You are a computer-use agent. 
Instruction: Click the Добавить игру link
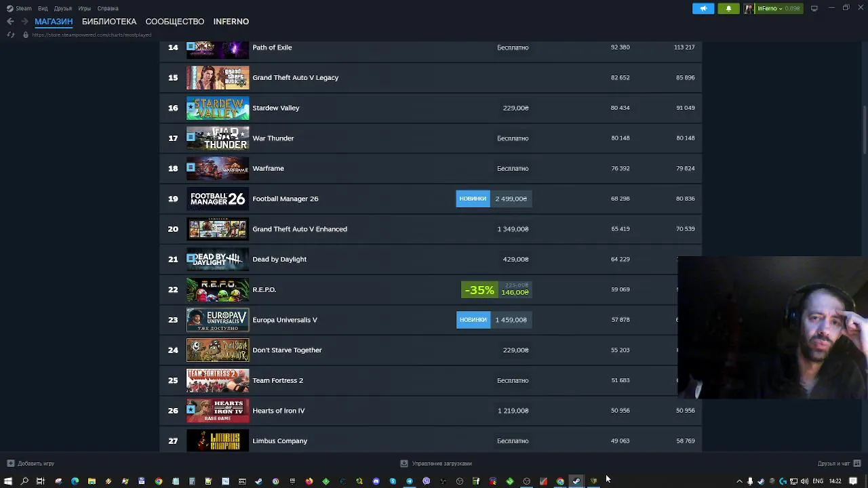click(36, 464)
